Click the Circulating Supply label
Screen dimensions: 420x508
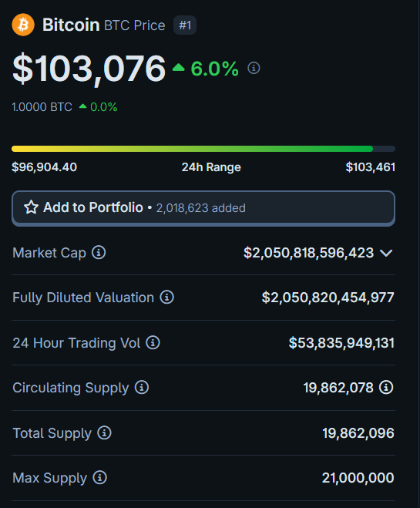[x=71, y=388]
